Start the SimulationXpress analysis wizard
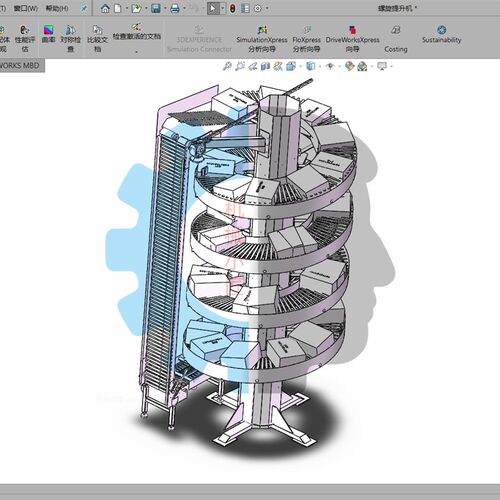 [262, 39]
